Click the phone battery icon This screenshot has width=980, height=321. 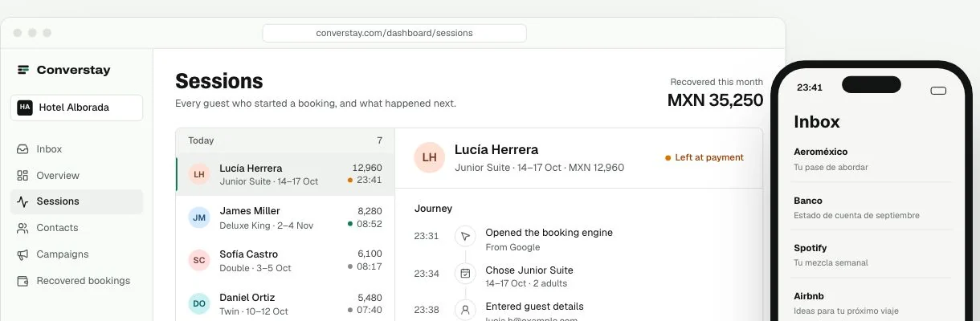coord(938,91)
